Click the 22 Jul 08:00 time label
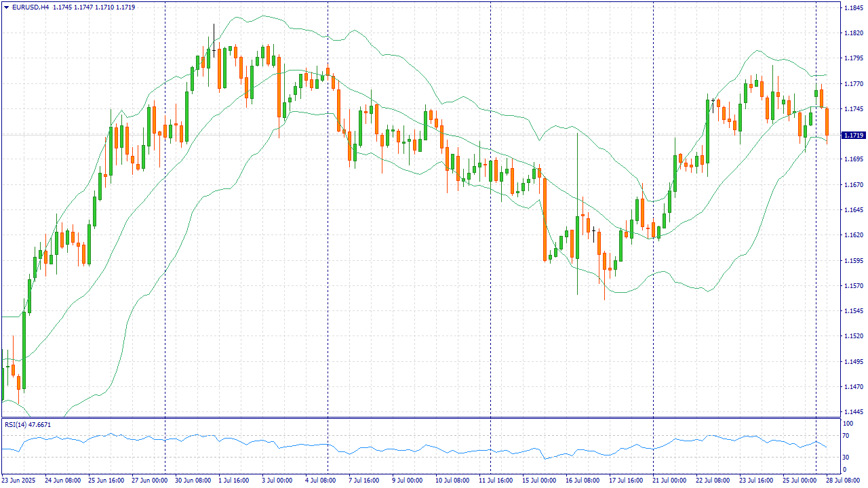The width and height of the screenshot is (868, 488). click(713, 480)
